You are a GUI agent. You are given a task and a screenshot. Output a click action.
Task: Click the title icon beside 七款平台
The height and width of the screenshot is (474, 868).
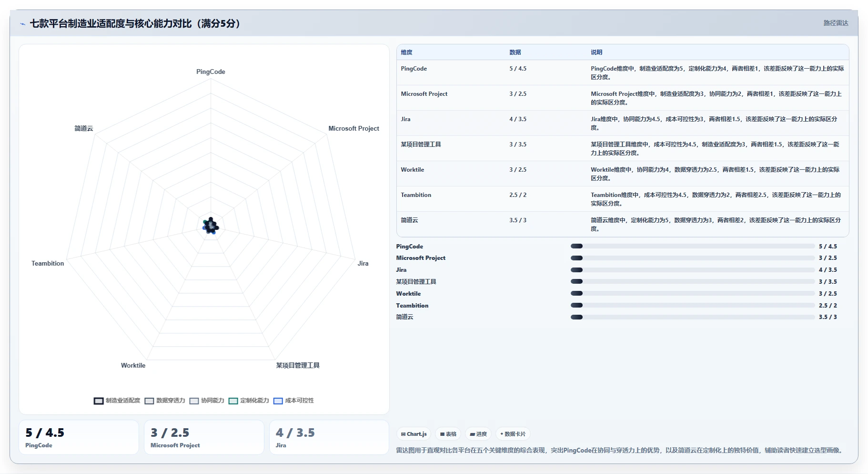22,24
